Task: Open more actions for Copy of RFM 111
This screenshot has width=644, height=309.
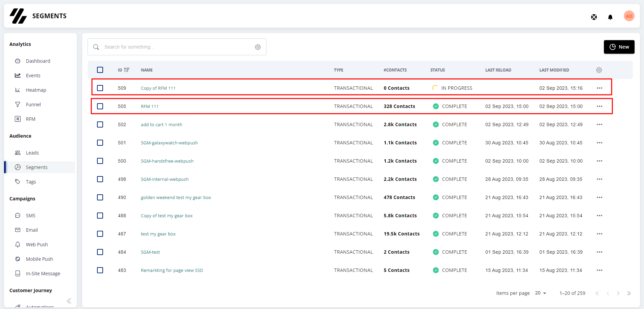Action: click(x=600, y=88)
